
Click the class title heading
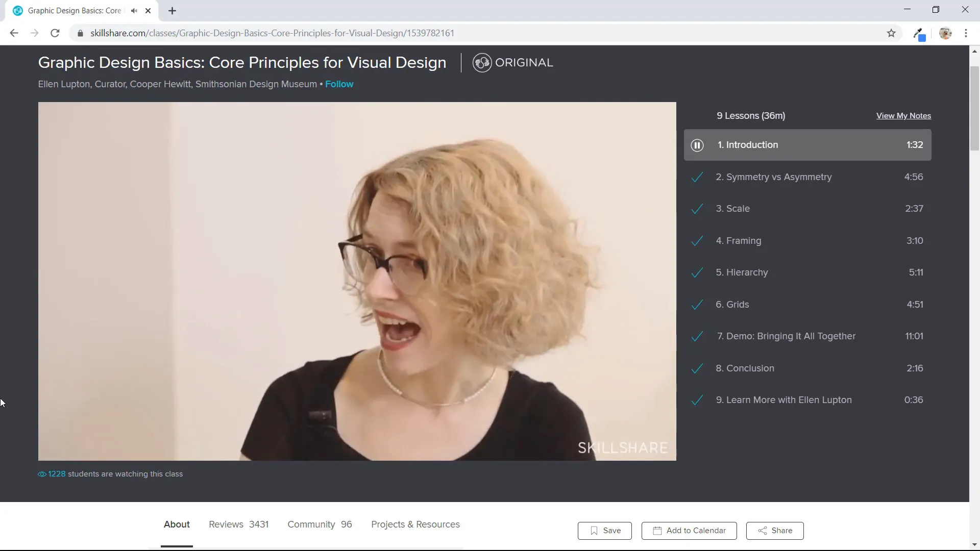click(x=242, y=63)
